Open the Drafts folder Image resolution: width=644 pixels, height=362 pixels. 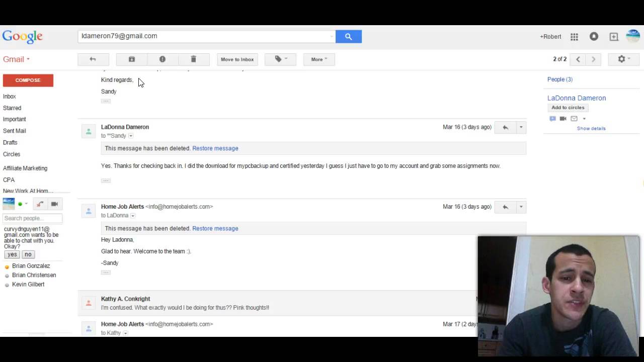(x=10, y=142)
